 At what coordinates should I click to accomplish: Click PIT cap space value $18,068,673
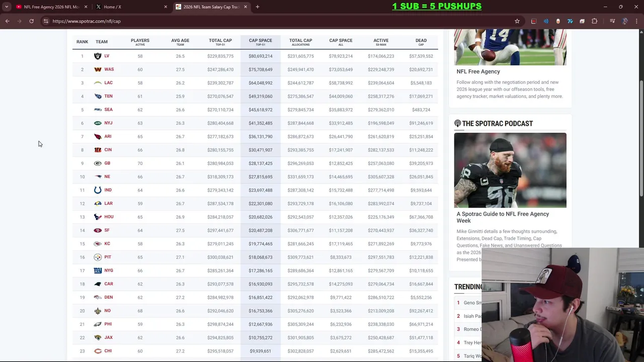(261, 257)
